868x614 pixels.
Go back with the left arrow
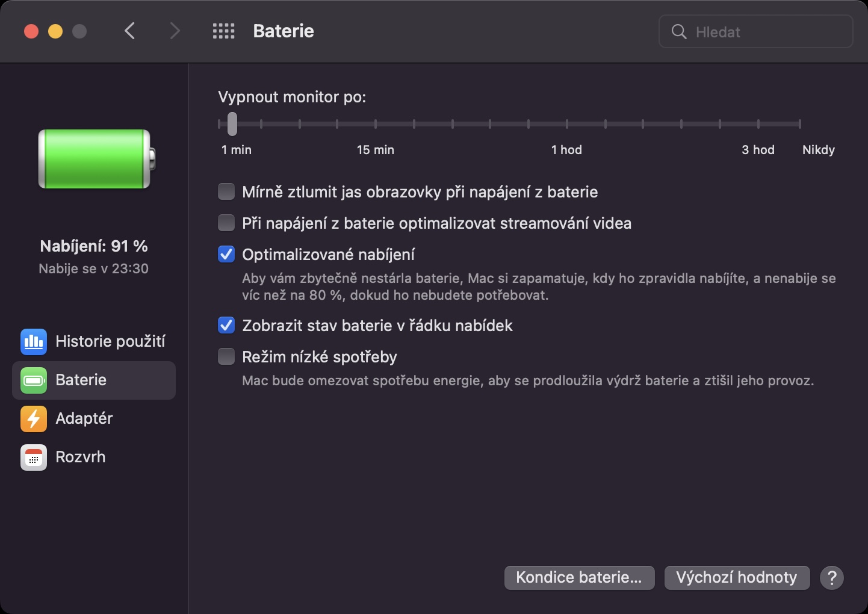point(130,31)
